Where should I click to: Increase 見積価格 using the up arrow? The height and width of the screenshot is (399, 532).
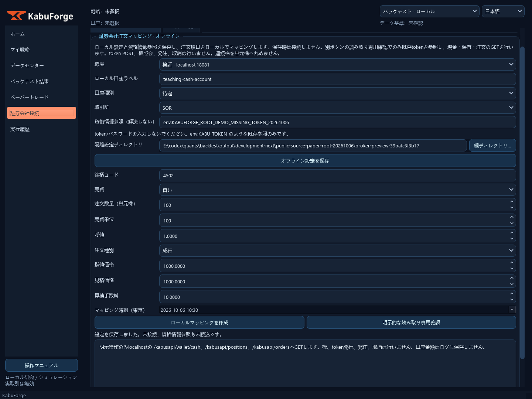[x=512, y=278]
